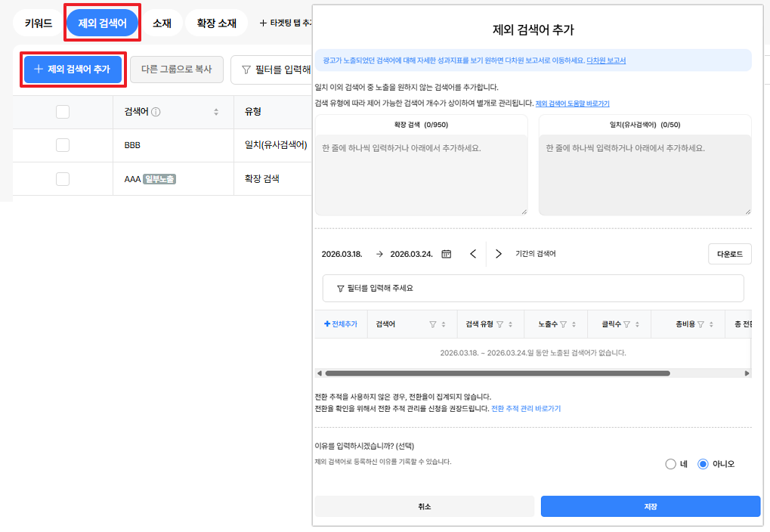Click the filter icon in 검색 유형 column
The height and width of the screenshot is (532, 770).
[500, 324]
